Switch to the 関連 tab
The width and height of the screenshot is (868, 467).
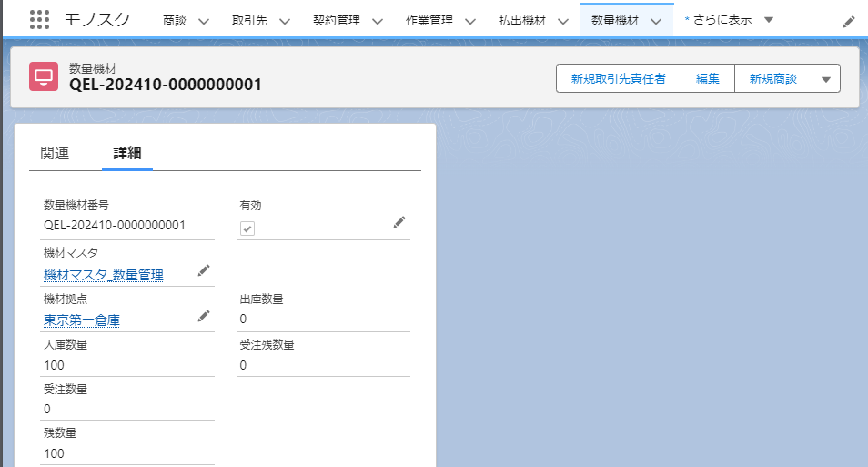pyautogui.click(x=55, y=153)
